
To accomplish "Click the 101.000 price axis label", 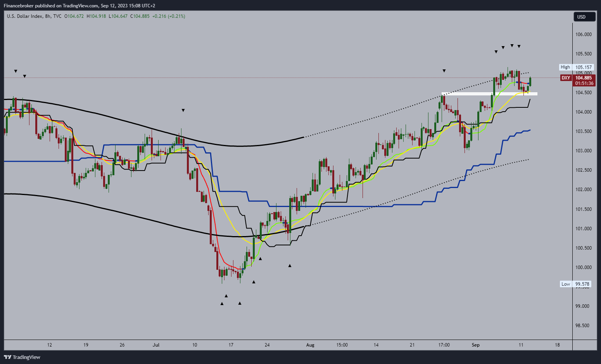I will (x=584, y=229).
